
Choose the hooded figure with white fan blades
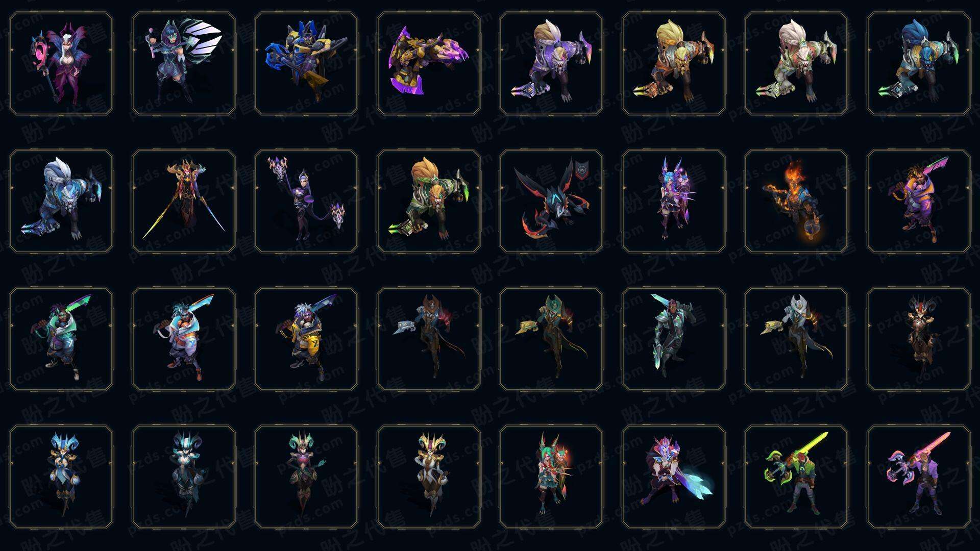pos(184,64)
